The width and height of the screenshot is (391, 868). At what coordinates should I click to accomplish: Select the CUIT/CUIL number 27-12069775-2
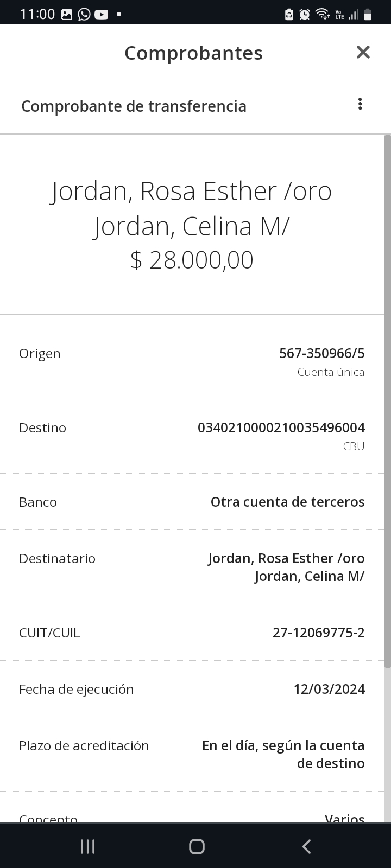pyautogui.click(x=318, y=633)
